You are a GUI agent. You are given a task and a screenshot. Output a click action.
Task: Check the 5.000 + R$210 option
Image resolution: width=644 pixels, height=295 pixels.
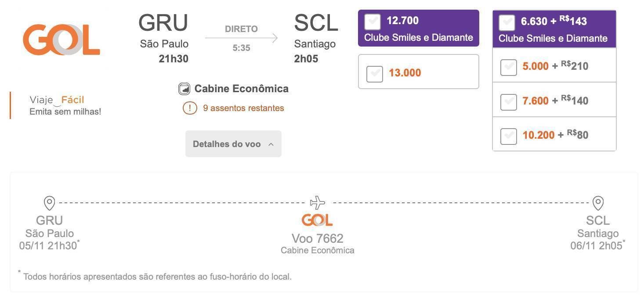coord(508,67)
